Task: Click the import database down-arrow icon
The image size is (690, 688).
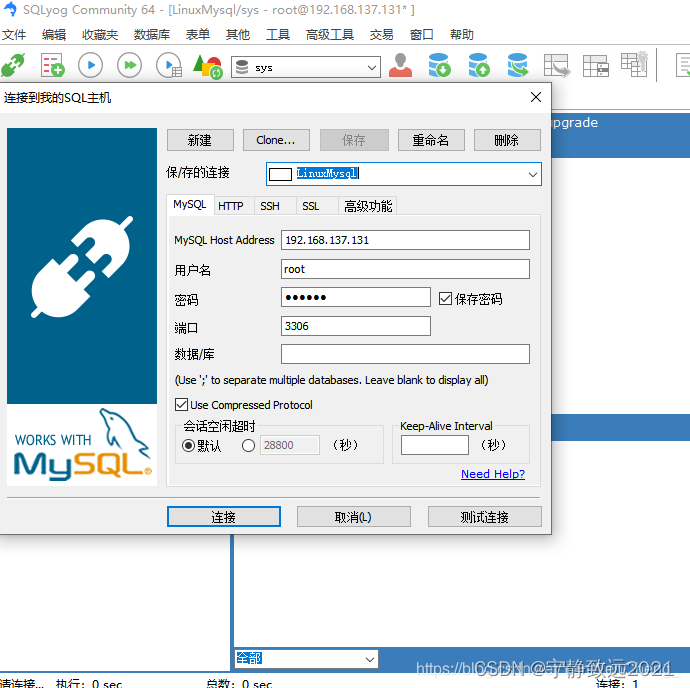Action: point(439,66)
